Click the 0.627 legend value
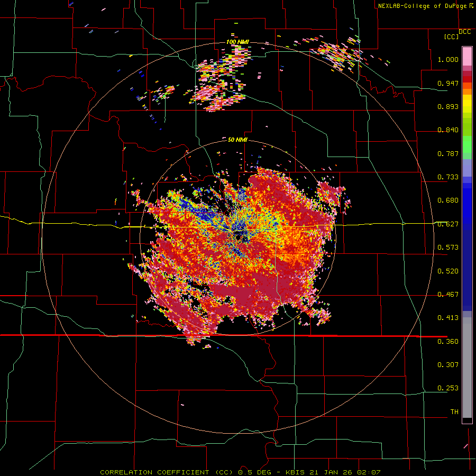The width and height of the screenshot is (476, 476). coord(448,224)
